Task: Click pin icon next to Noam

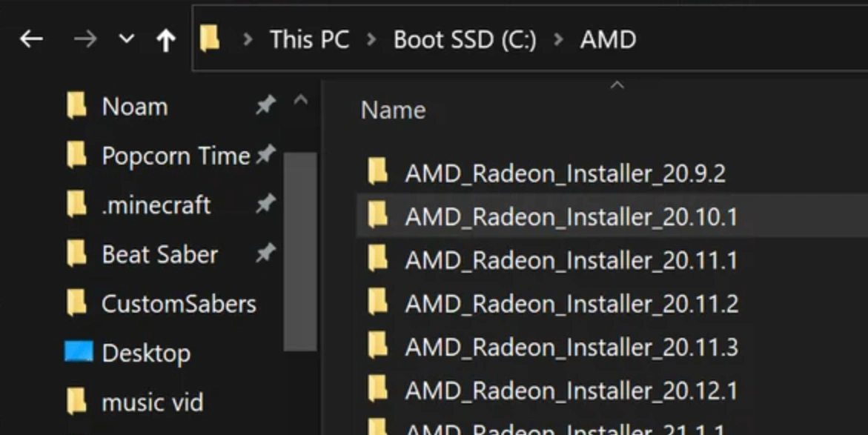Action: click(x=265, y=104)
